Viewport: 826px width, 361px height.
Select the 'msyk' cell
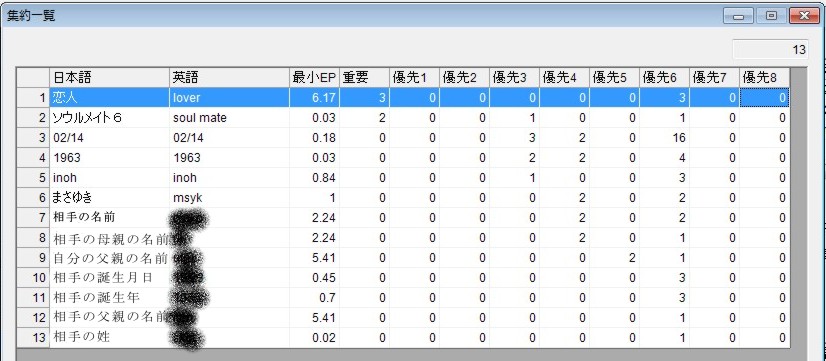[x=229, y=198]
